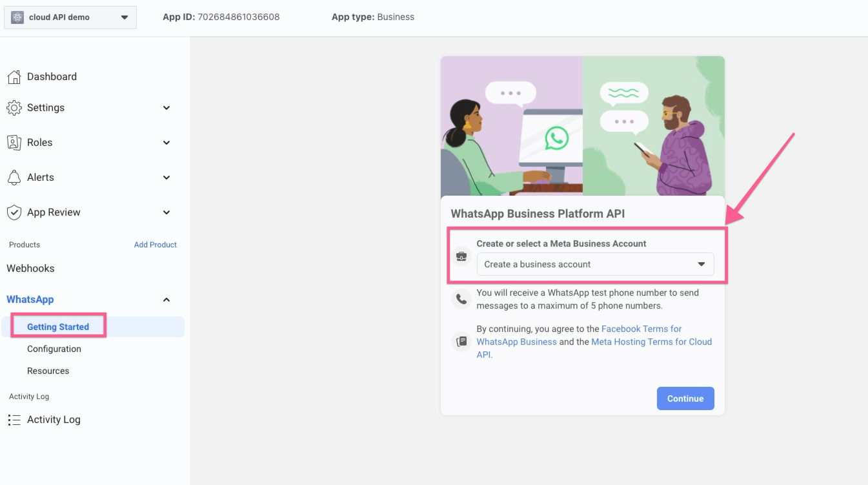
Task: Click the terms document icon
Action: pos(461,342)
